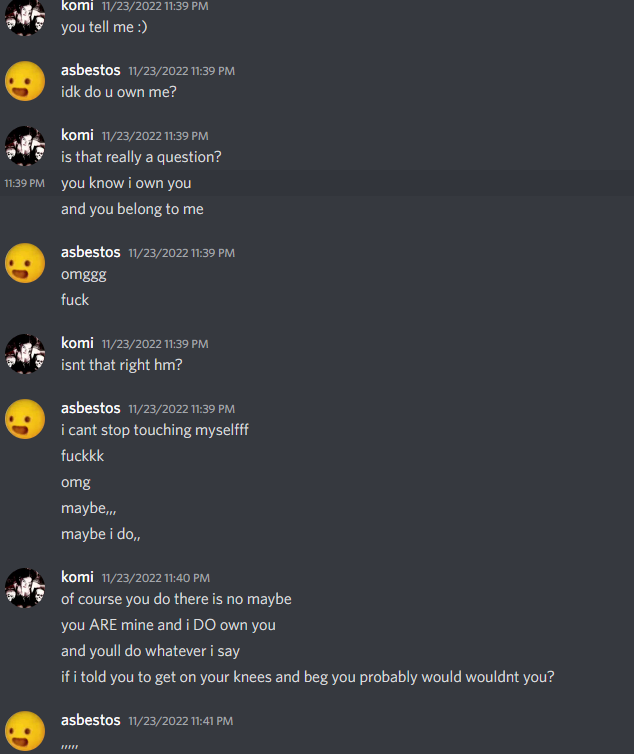Open komi's avatar beside "is that really a question?"

point(25,146)
